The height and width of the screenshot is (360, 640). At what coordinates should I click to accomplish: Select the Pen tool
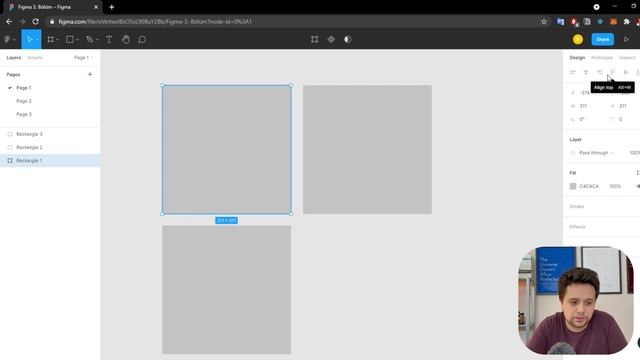[x=89, y=40]
